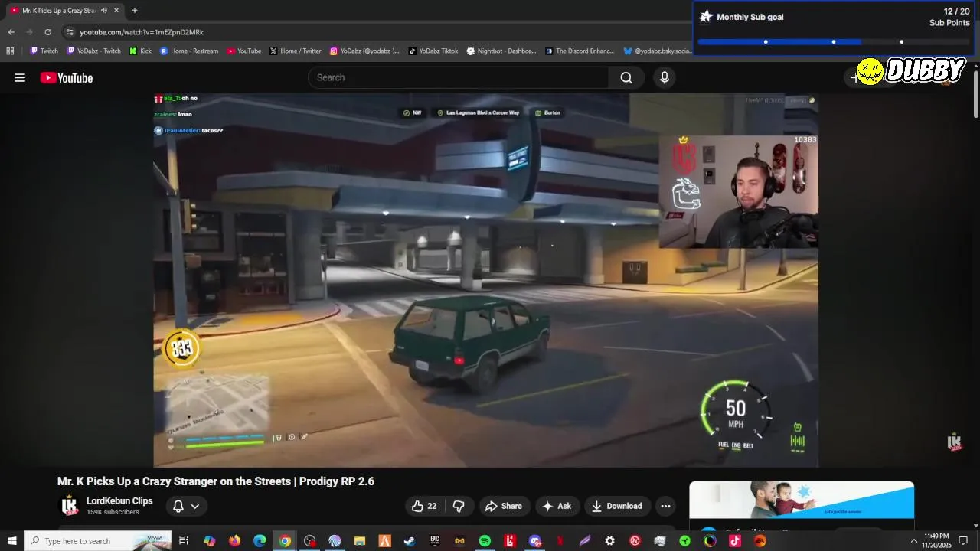Screen dimensions: 980x551
Task: Open the YouTube bookmark
Action: click(244, 51)
